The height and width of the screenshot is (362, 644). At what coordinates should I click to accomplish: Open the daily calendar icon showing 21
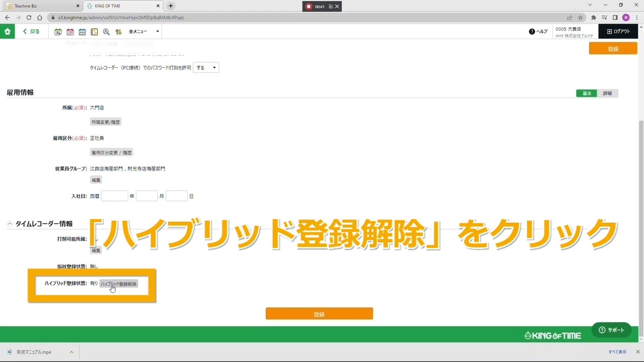tap(58, 32)
